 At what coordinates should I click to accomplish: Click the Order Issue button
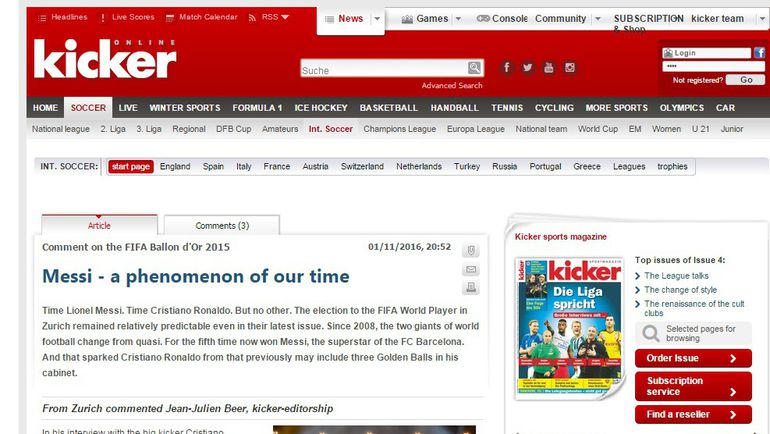click(x=693, y=358)
